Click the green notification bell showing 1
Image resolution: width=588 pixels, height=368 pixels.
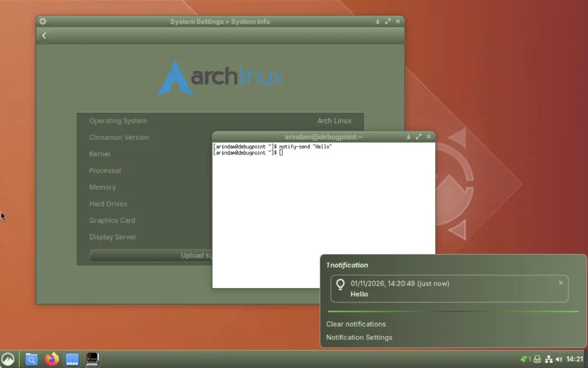pos(524,358)
